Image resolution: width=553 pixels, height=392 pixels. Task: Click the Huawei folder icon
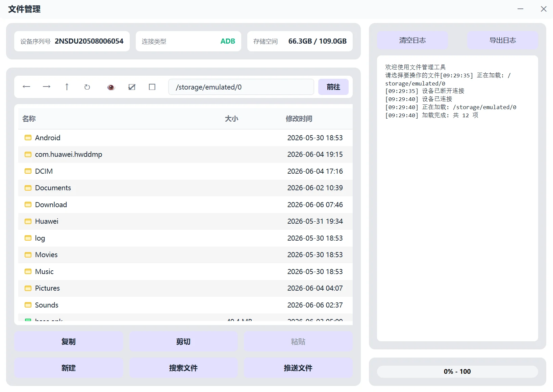[x=28, y=221]
